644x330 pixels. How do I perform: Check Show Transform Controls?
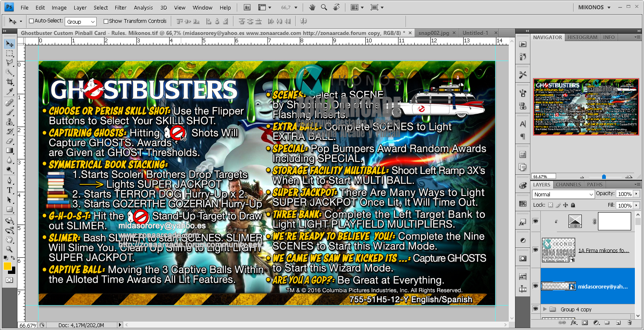[106, 21]
